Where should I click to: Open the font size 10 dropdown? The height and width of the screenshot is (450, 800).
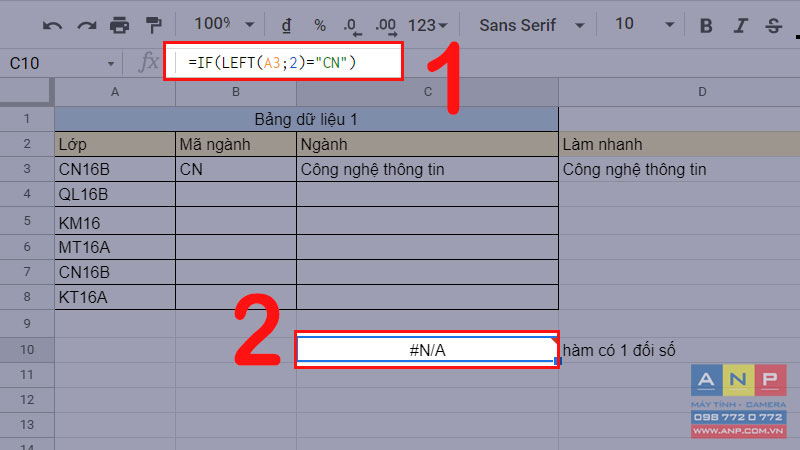tap(644, 24)
